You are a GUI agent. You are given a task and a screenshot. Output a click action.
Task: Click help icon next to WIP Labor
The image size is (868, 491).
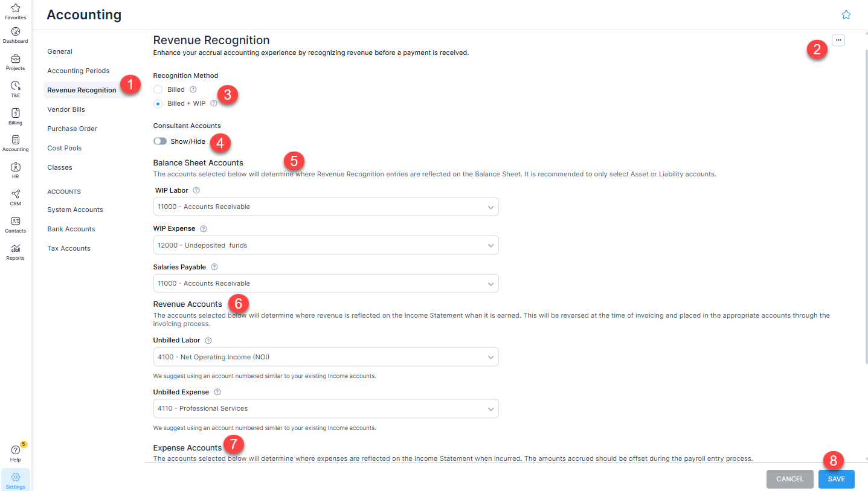196,190
